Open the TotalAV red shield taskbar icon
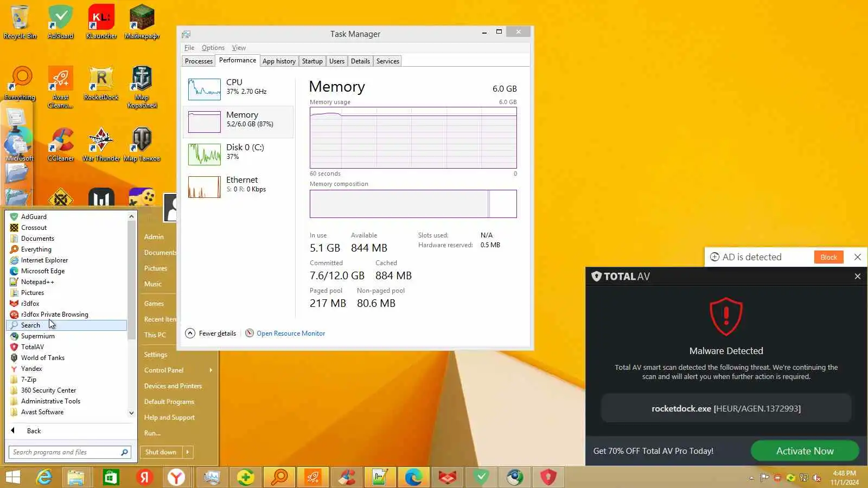 [548, 477]
